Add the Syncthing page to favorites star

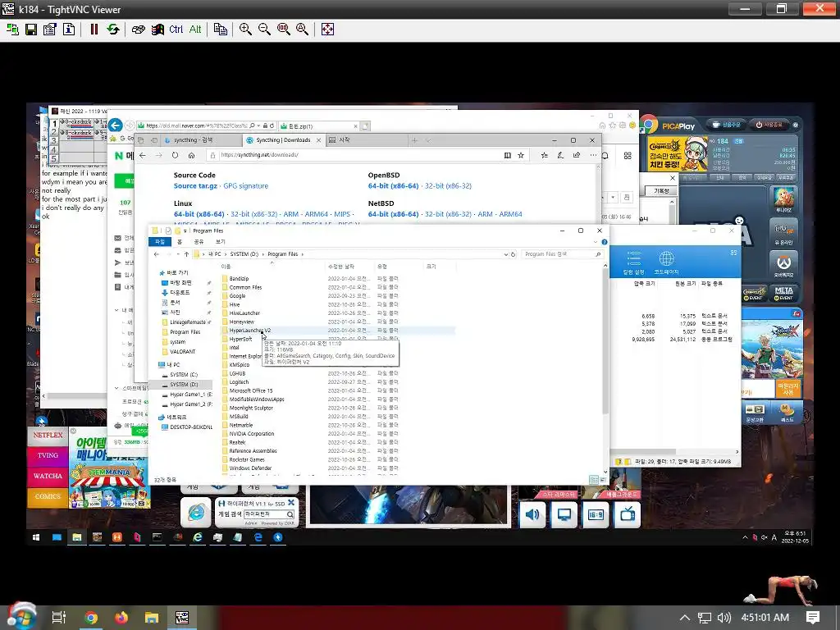click(x=521, y=155)
